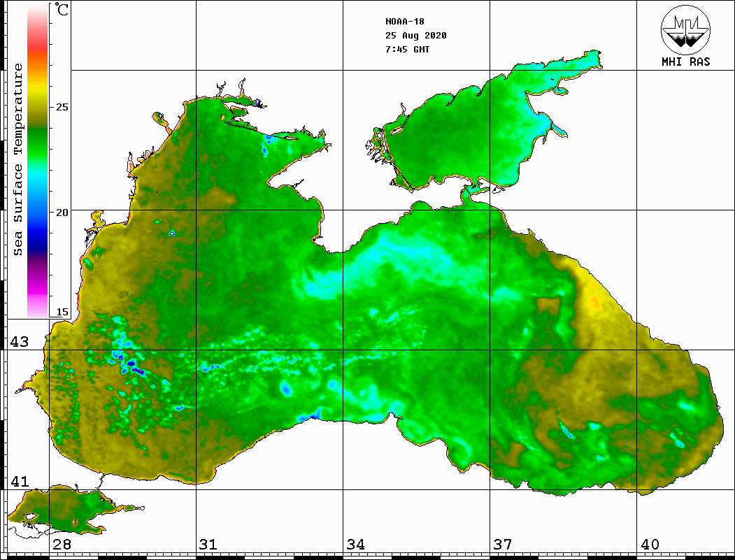Click the latitude label "41"
Image resolution: width=735 pixels, height=560 pixels.
pos(20,481)
